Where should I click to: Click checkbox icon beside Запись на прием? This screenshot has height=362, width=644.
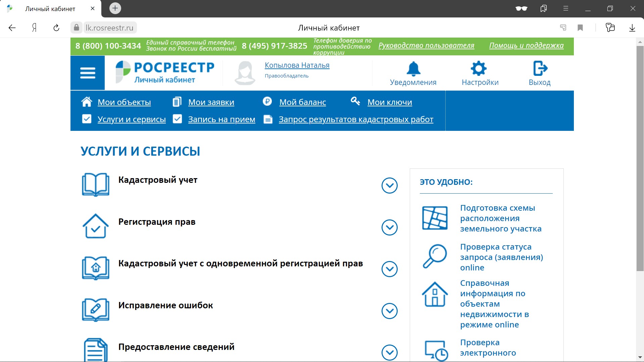point(177,119)
